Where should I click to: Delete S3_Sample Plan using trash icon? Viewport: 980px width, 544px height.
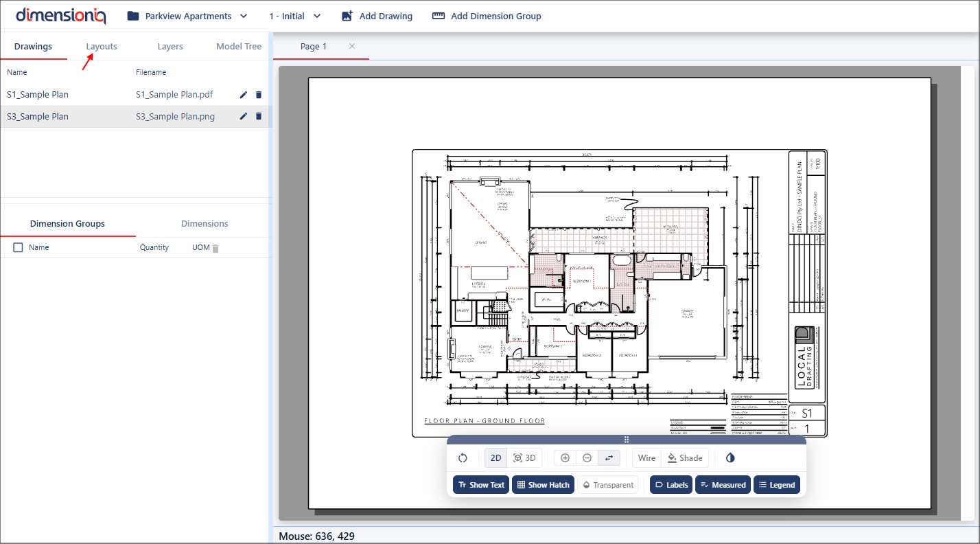[x=259, y=117]
